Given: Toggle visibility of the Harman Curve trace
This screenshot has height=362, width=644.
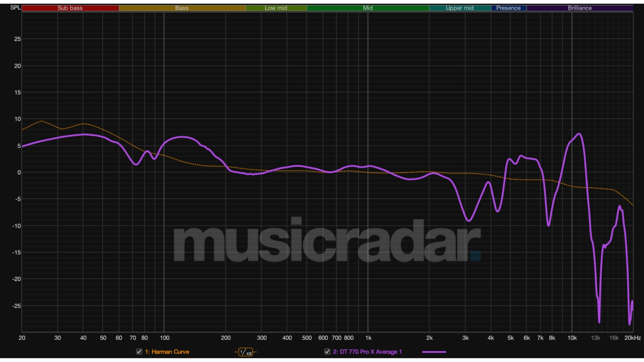Looking at the screenshot, I should [x=139, y=352].
